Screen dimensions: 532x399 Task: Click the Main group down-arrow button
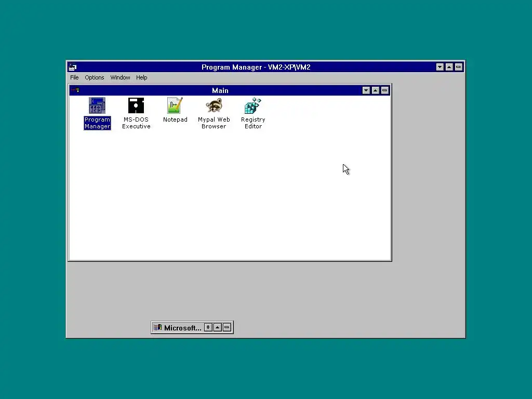pyautogui.click(x=366, y=90)
